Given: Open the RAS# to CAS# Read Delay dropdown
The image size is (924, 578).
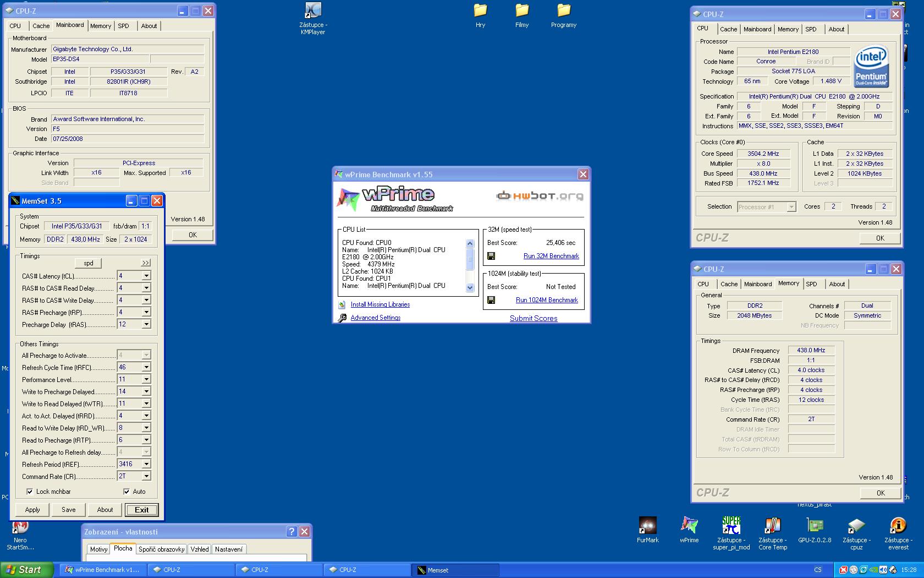Looking at the screenshot, I should [x=146, y=288].
